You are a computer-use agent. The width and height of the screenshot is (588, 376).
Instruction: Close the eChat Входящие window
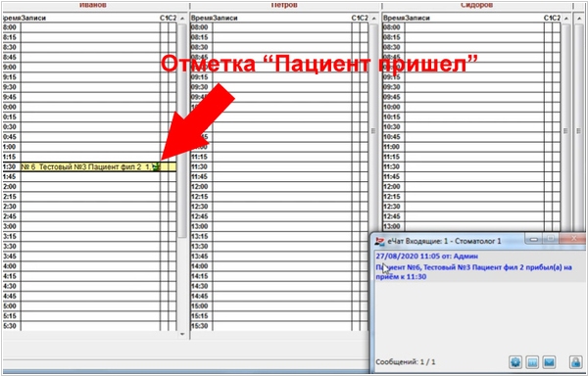coord(573,239)
